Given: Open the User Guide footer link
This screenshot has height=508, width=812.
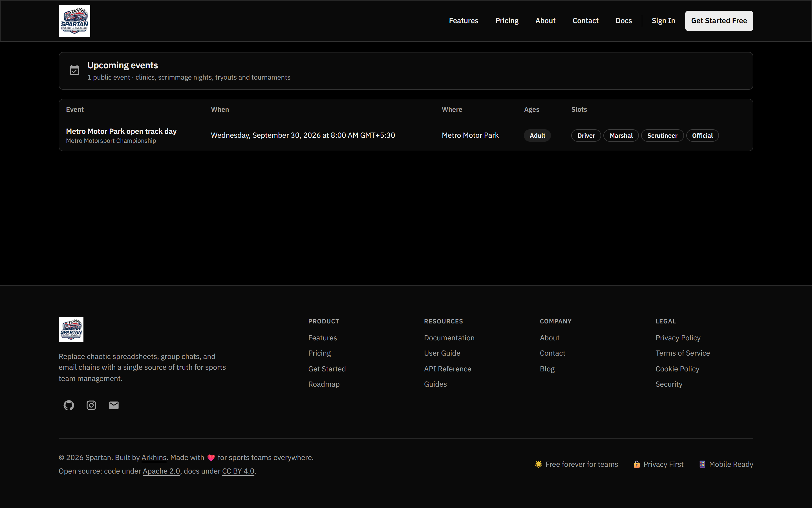Looking at the screenshot, I should (x=442, y=353).
